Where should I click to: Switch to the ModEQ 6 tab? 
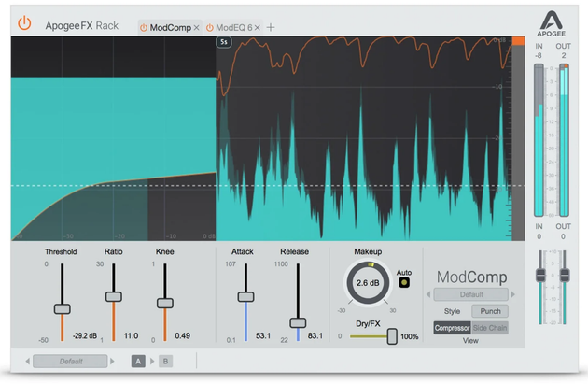pos(234,28)
